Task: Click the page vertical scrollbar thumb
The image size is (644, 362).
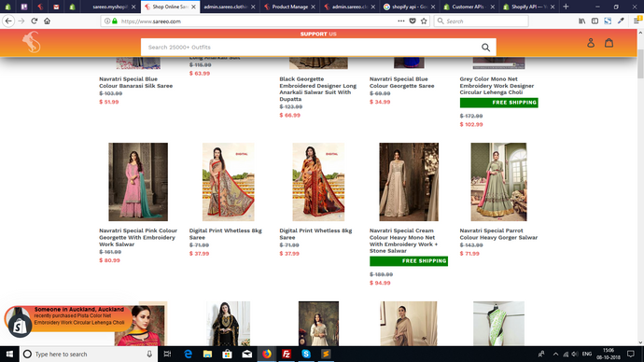Action: click(x=640, y=63)
